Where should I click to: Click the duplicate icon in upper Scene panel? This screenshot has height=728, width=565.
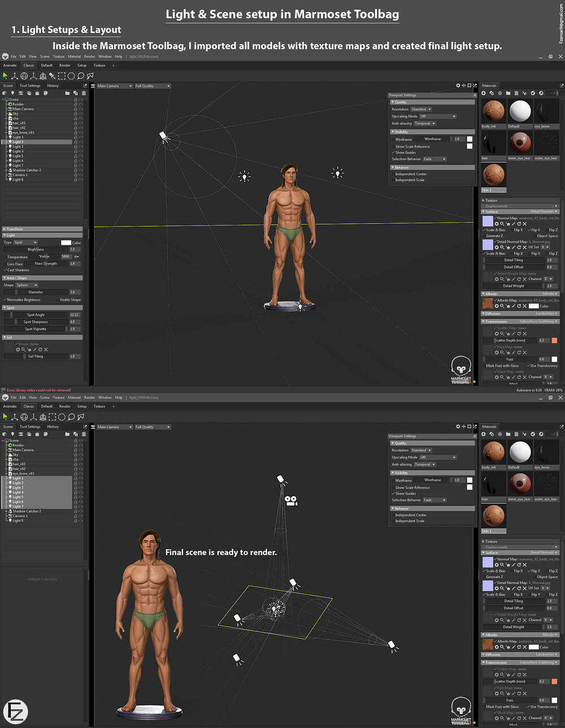click(x=76, y=93)
